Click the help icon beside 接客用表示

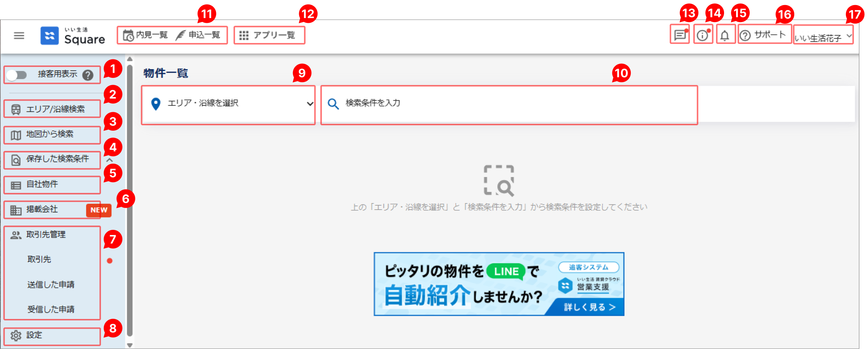pyautogui.click(x=88, y=75)
